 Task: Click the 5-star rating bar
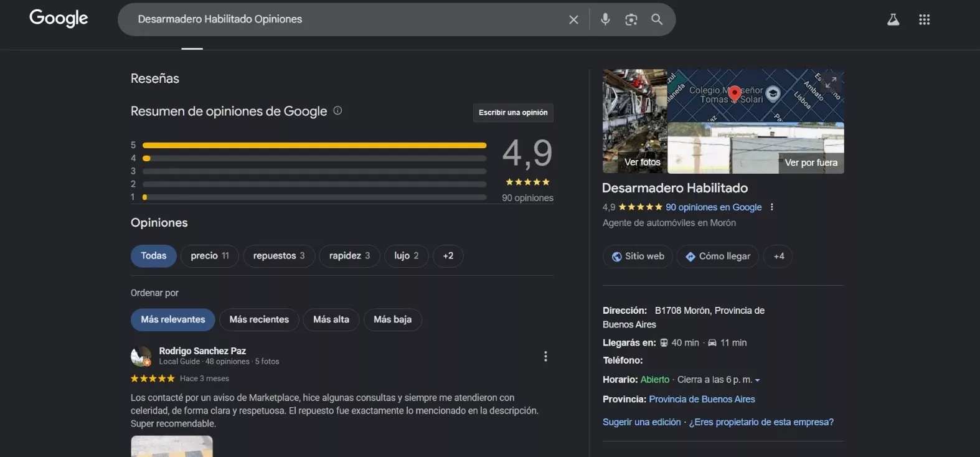tap(314, 145)
